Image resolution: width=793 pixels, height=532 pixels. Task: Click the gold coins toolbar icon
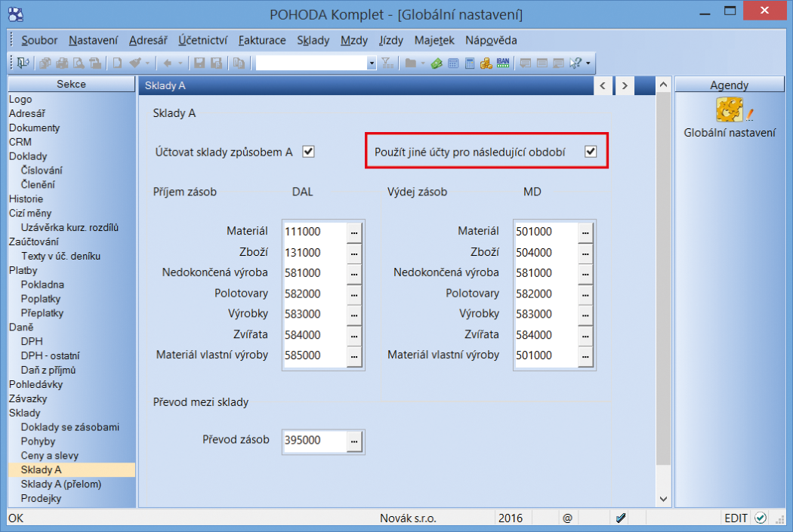(x=486, y=63)
